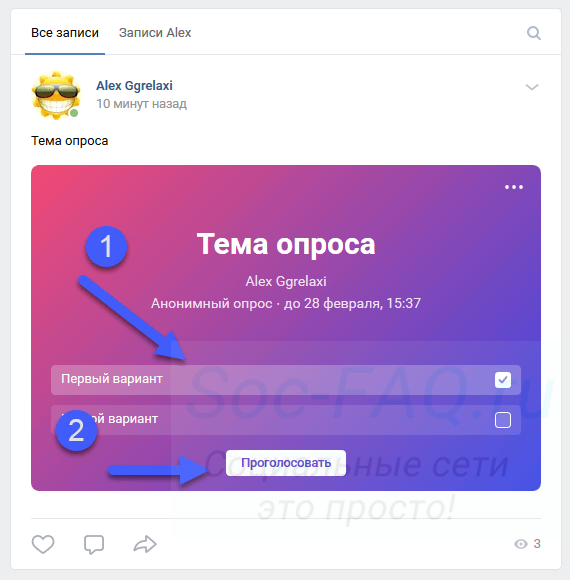Click Alex Ggrelaxi sun avatar
570x580 pixels.
(56, 95)
